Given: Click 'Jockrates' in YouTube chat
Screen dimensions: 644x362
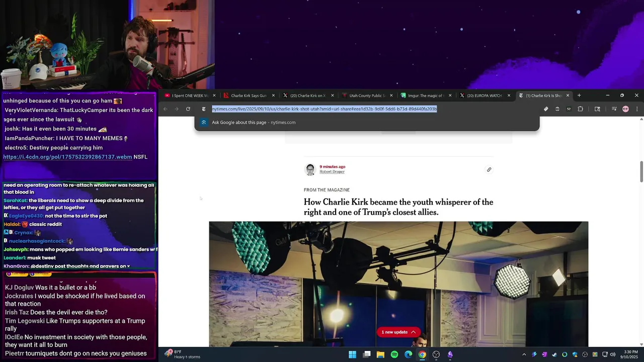Looking at the screenshot, I should point(19,296).
